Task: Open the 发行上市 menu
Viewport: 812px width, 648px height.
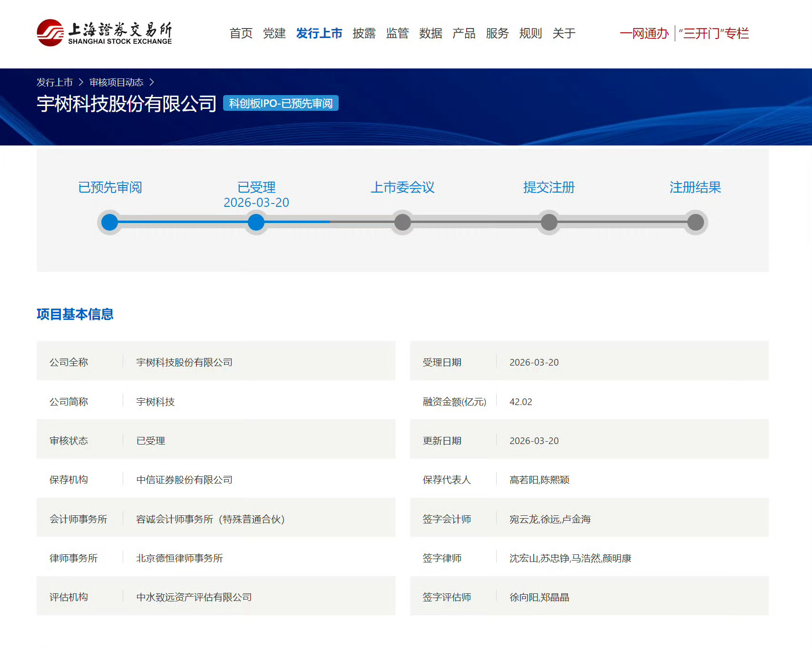Action: click(x=319, y=33)
